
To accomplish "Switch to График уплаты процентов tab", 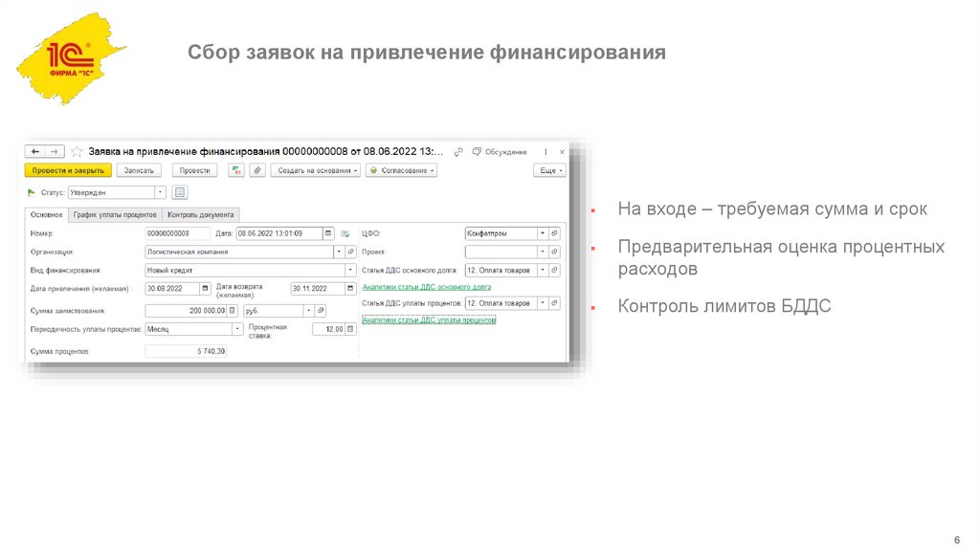I will (115, 215).
